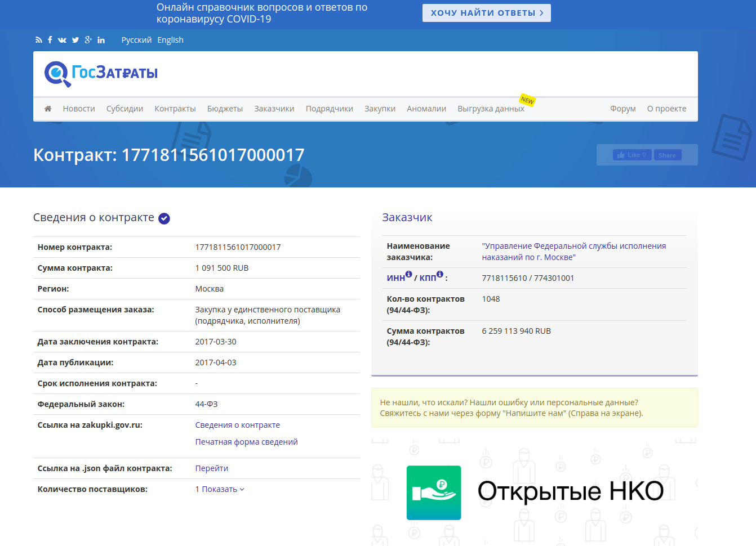Click the Открытые НКО banner
Image resolution: width=756 pixels, height=546 pixels.
click(x=534, y=491)
